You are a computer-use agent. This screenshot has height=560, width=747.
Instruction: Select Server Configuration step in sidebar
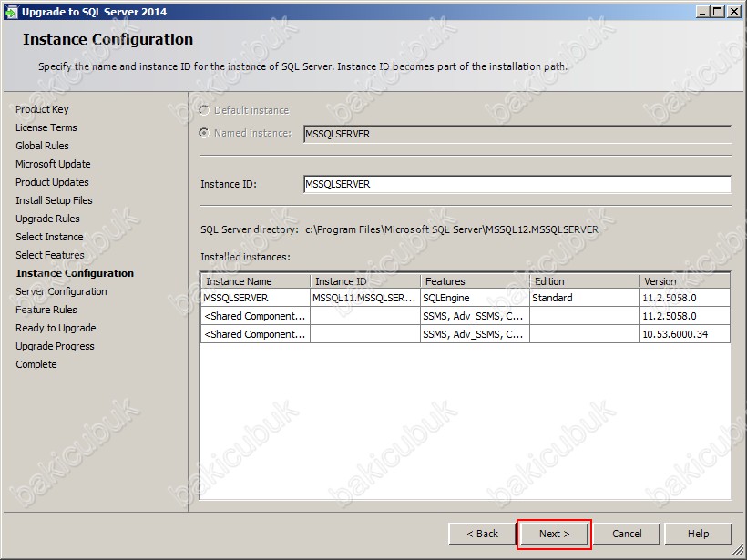(x=61, y=291)
